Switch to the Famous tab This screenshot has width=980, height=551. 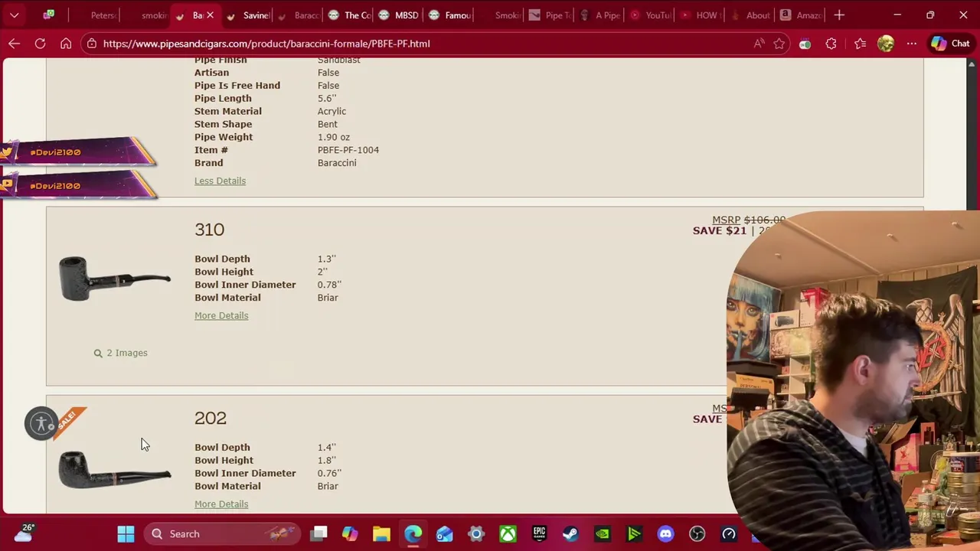(x=450, y=15)
